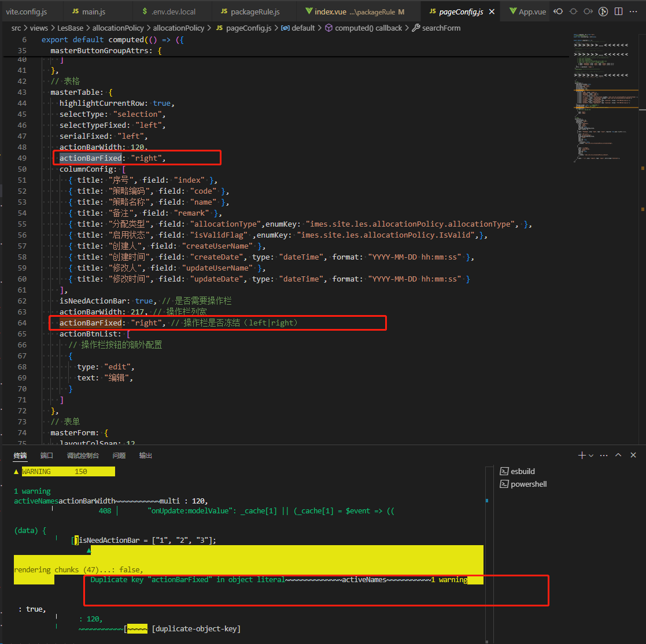Open terminal panel ellipsis menu
The height and width of the screenshot is (644, 646).
pos(604,455)
